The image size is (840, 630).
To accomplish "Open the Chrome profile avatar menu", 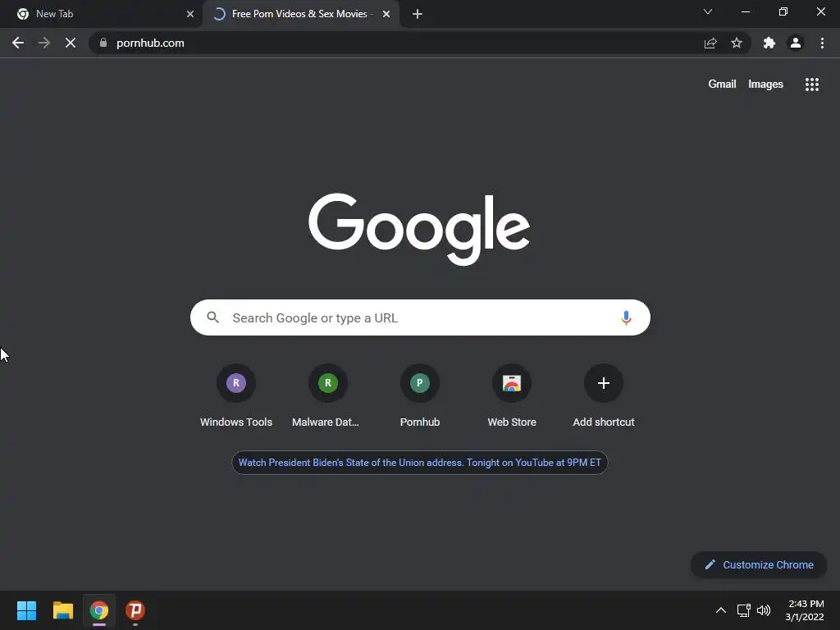I will [x=796, y=43].
